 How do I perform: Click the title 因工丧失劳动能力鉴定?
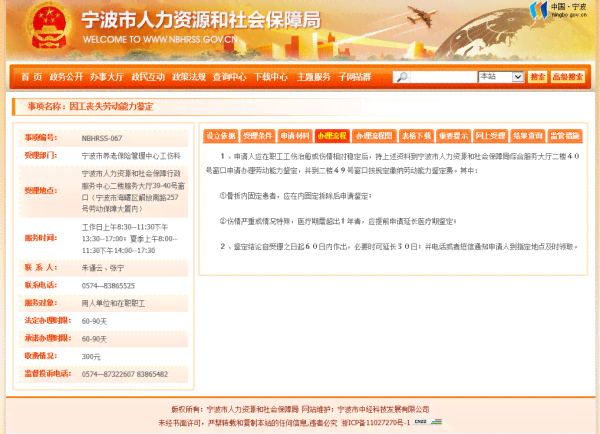pos(111,107)
